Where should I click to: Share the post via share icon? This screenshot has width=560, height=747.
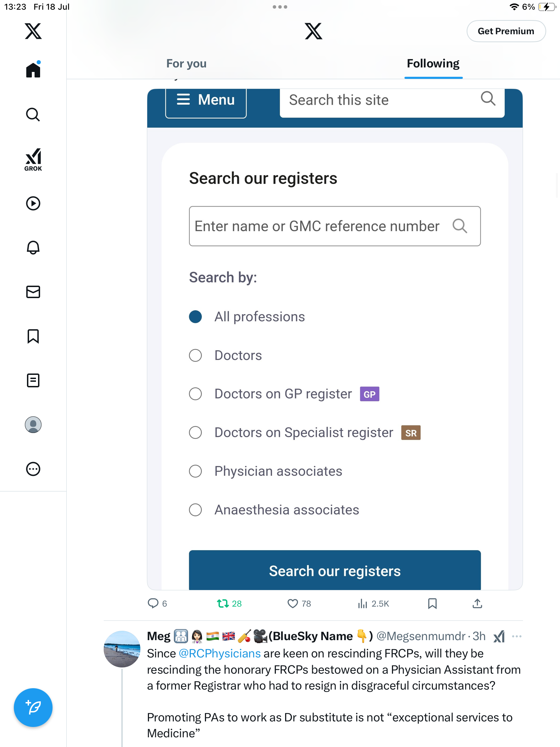coord(477,604)
